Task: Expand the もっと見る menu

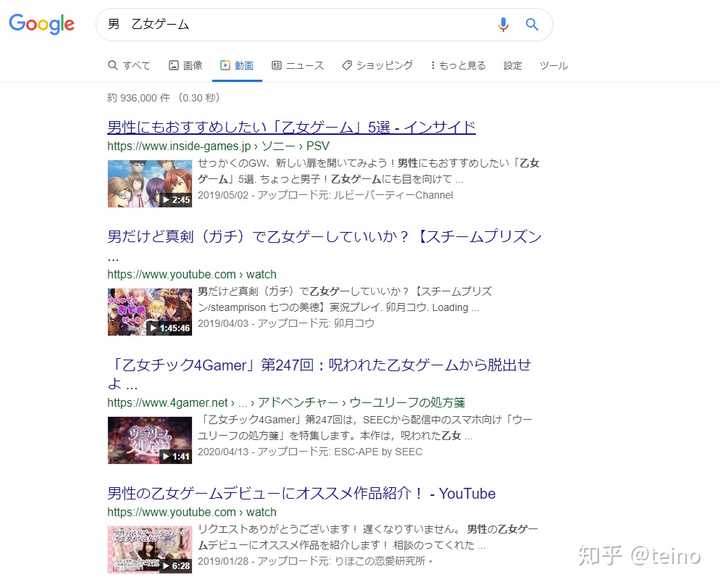Action: coord(458,65)
